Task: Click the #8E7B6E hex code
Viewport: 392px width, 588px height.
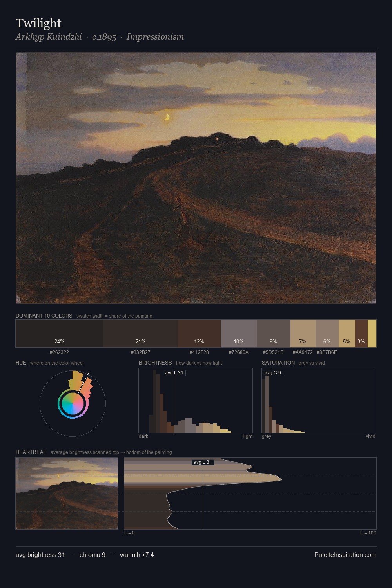Action: (327, 352)
